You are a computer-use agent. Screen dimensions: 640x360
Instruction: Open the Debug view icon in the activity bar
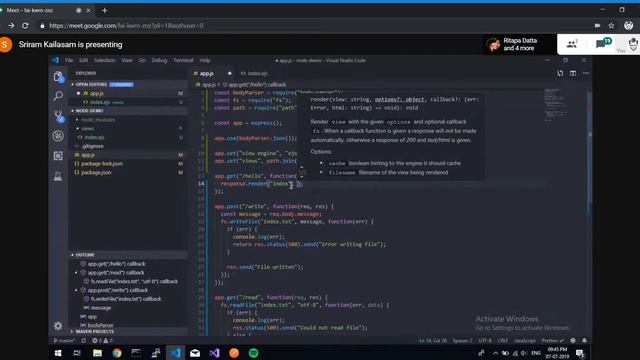pos(58,136)
